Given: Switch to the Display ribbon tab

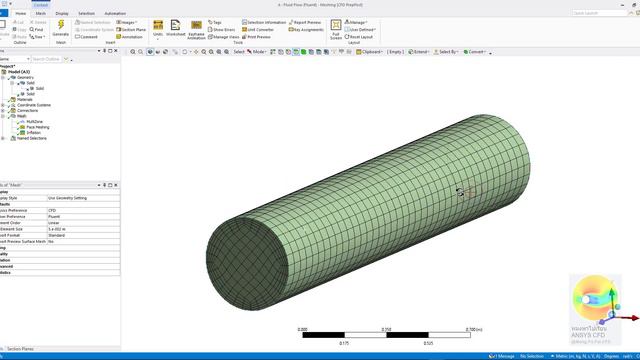Looking at the screenshot, I should click(x=62, y=13).
